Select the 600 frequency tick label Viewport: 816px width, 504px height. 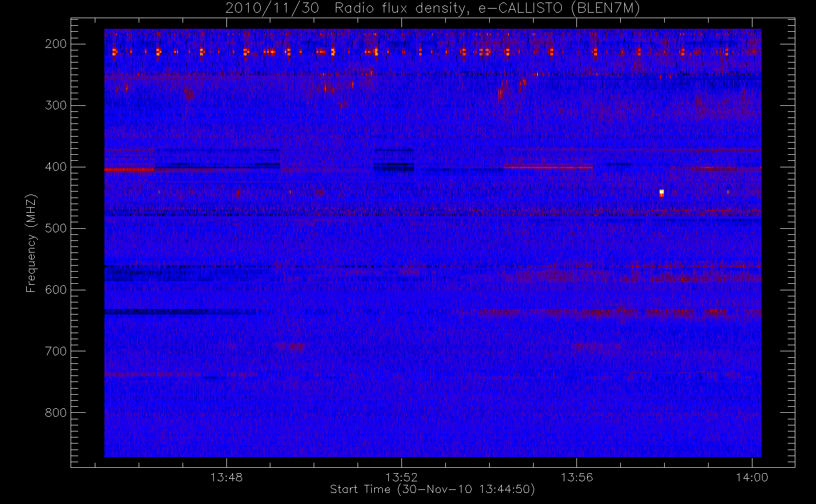coord(56,290)
